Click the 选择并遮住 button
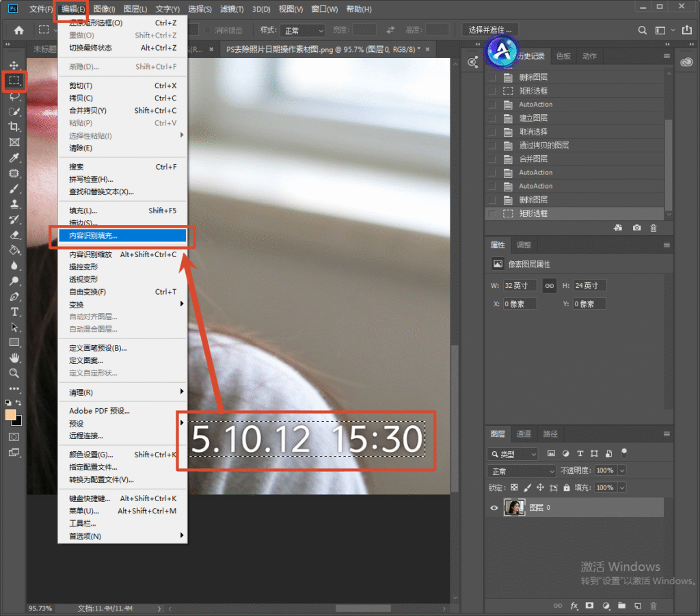Screen dimensions: 700x616 (x=490, y=30)
